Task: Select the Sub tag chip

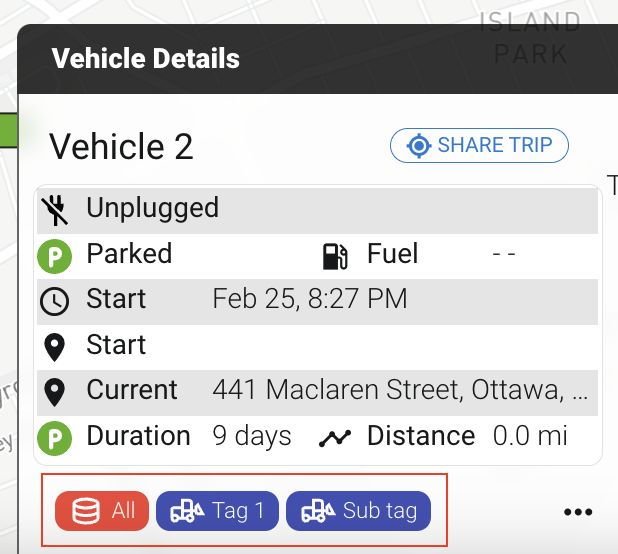Action: point(358,511)
